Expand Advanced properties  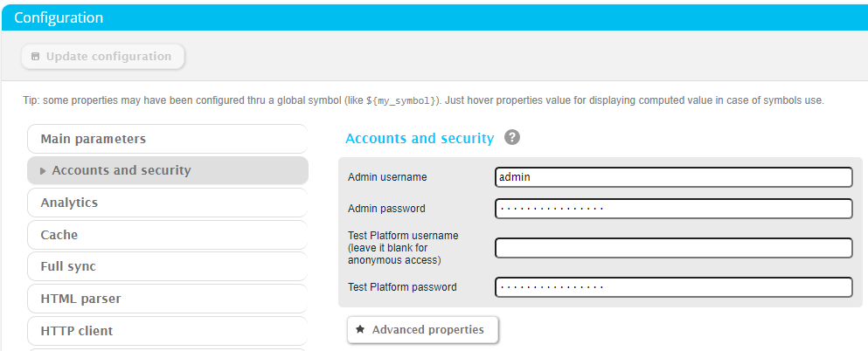point(422,330)
